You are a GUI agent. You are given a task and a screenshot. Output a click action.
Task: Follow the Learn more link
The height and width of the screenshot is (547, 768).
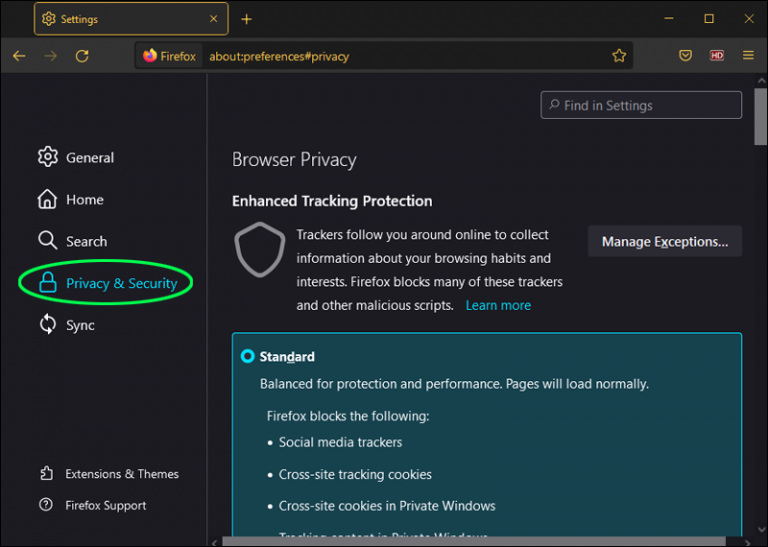tap(498, 305)
